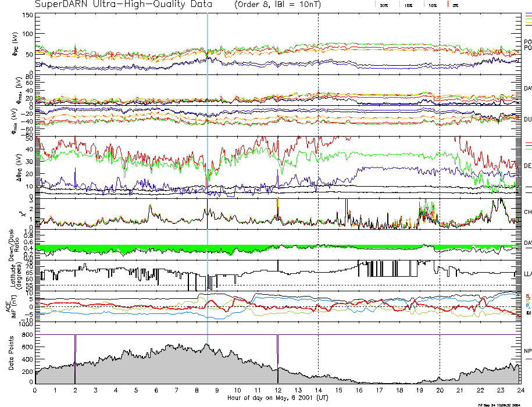Click the '(Order 8, |B| = 10nT)' subtitle
532x407 pixels.
[x=283, y=5]
